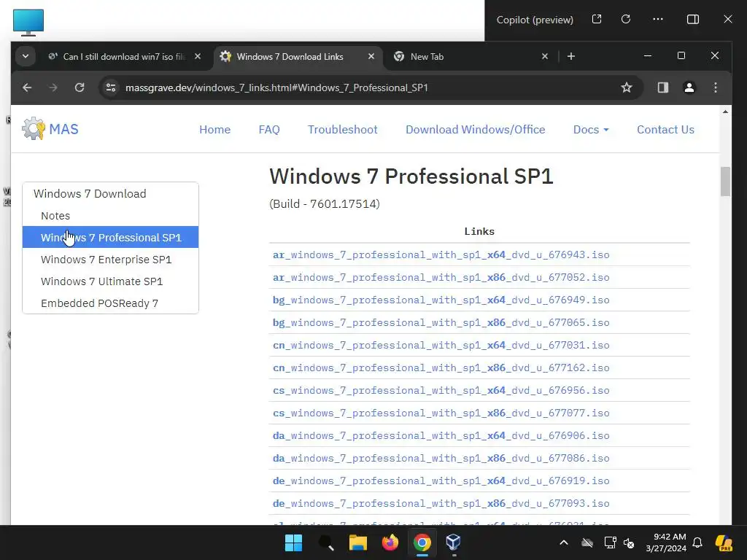
Task: Download da x86 ISO link 677086
Action: point(441,458)
